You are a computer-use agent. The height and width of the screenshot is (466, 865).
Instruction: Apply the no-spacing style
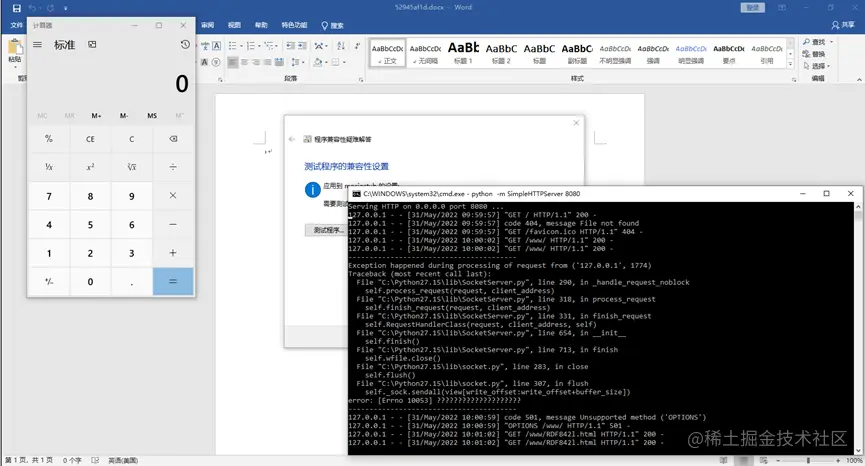425,53
